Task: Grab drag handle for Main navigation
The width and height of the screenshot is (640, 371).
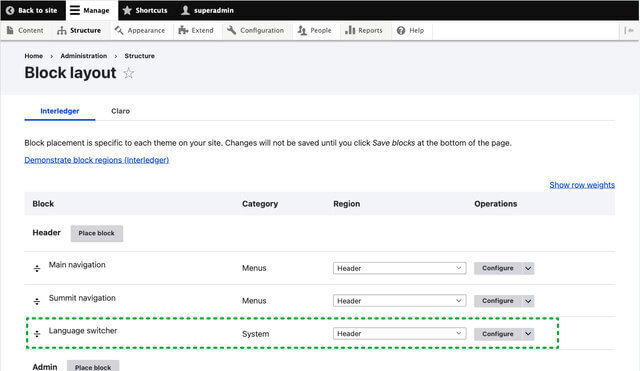Action: coord(37,268)
